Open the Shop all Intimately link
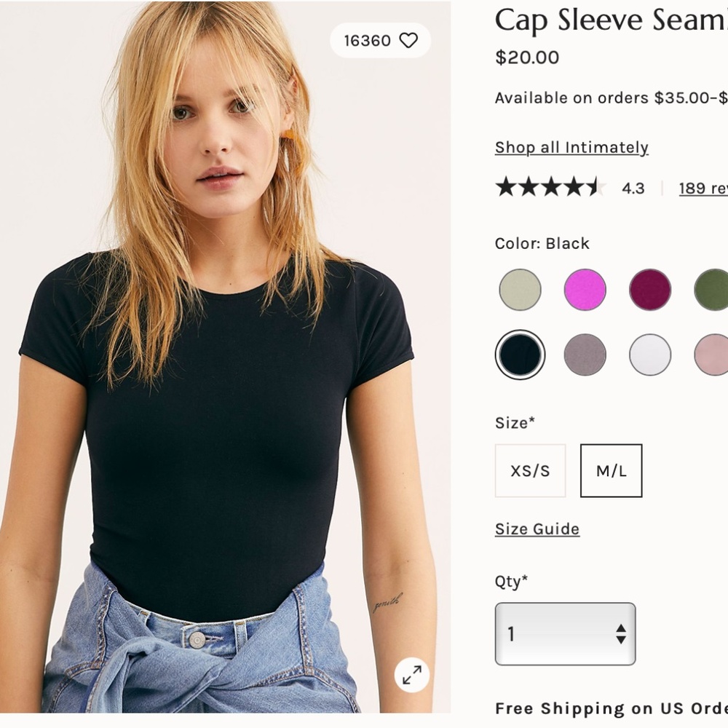The height and width of the screenshot is (728, 728). point(571,147)
